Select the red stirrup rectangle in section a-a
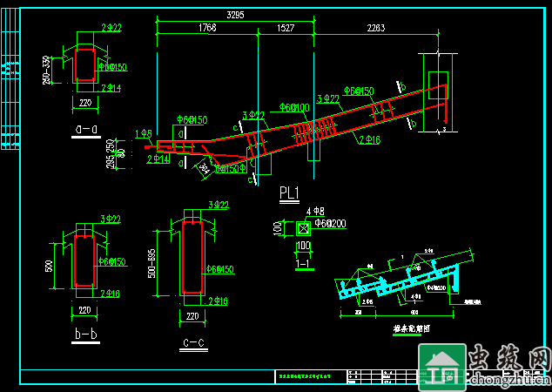 86,68
